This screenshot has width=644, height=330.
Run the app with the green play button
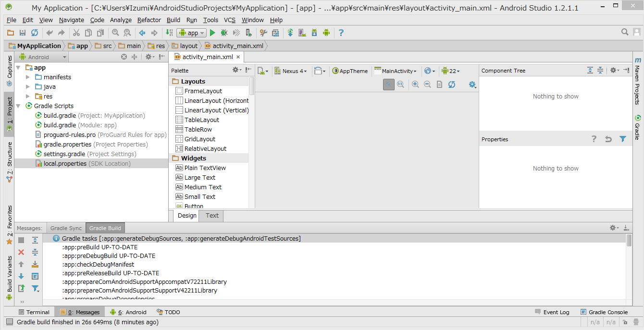tap(212, 33)
